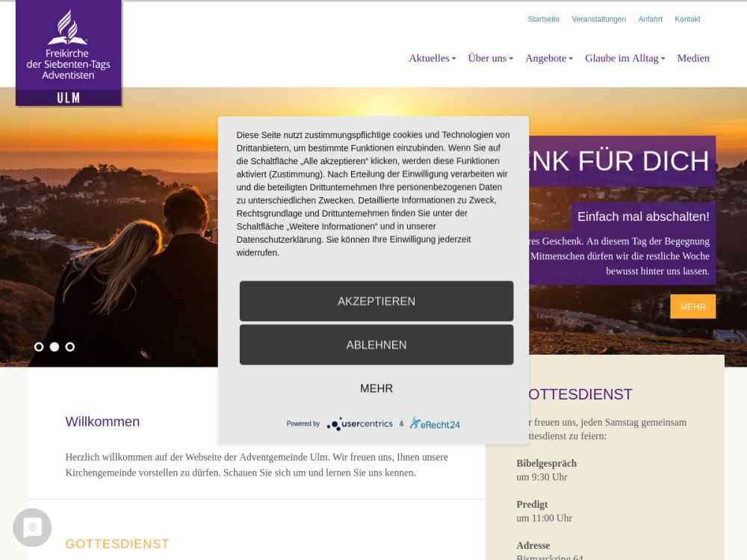Screen dimensions: 747x560
Task: Expand the Glaube im Alltag dropdown
Action: [x=624, y=58]
